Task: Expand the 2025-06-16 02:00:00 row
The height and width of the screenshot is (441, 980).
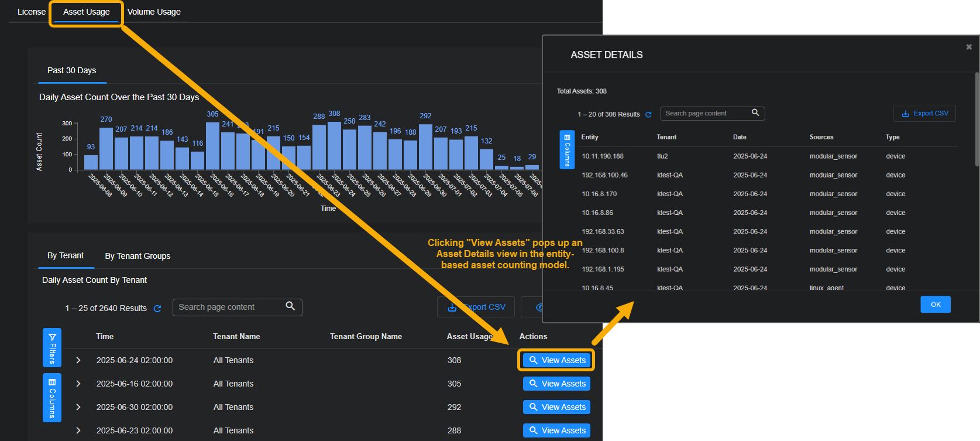Action: [x=78, y=384]
